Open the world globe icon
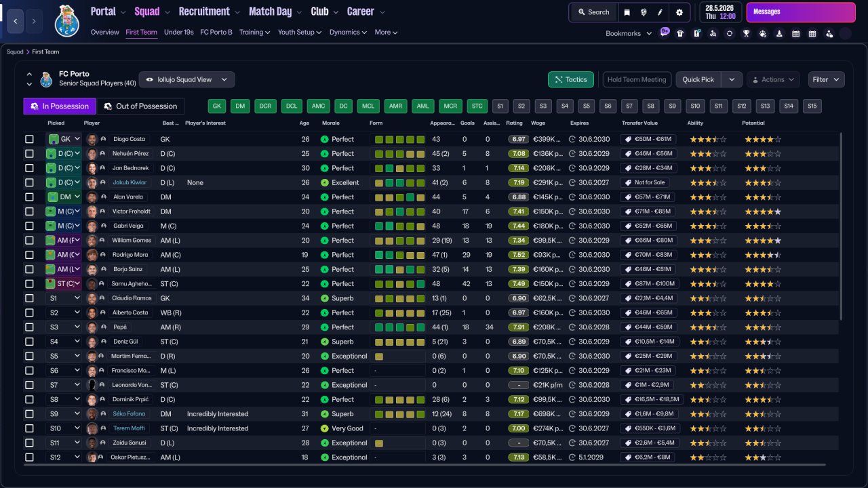This screenshot has width=868, height=488. [x=644, y=12]
